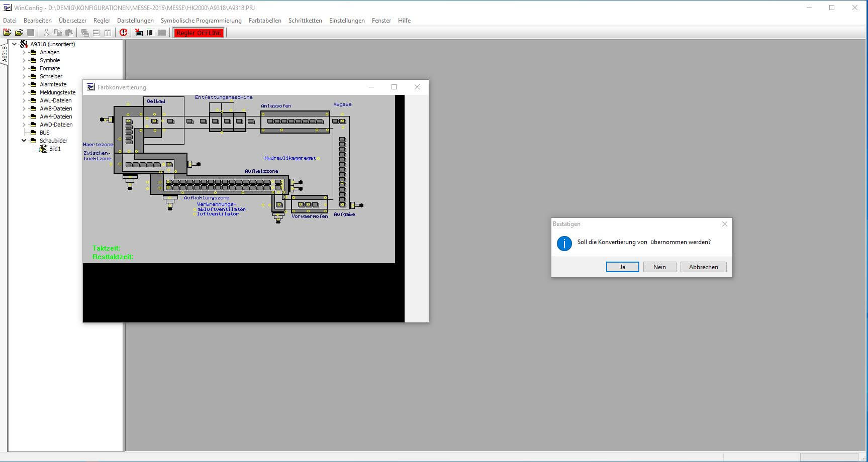The width and height of the screenshot is (868, 462).
Task: Expand the AW4-Dateien tree node
Action: 24,117
